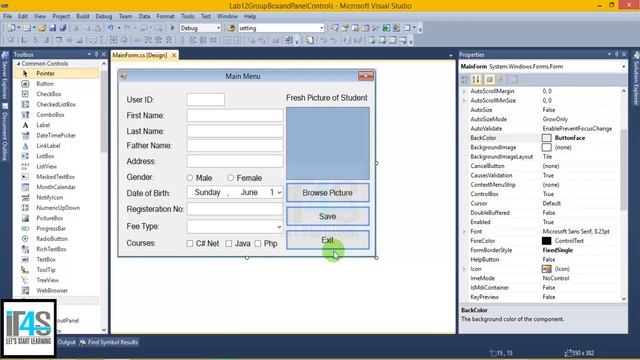
Task: Open the 'setting' find combo box dropdown
Action: tap(322, 28)
